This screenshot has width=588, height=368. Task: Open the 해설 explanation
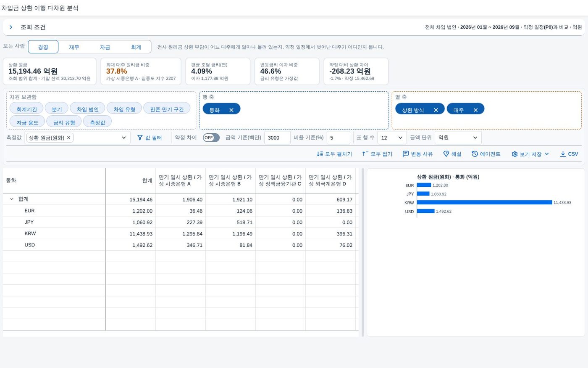pyautogui.click(x=452, y=154)
